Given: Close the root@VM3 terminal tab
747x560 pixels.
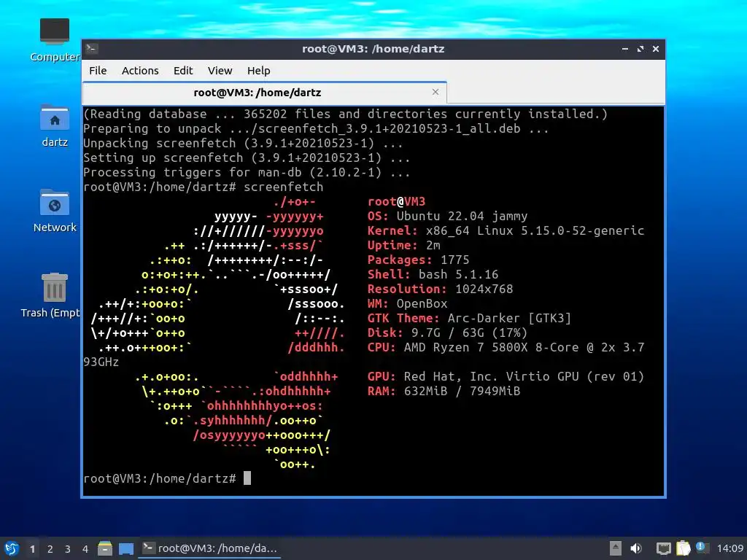Looking at the screenshot, I should pyautogui.click(x=436, y=92).
